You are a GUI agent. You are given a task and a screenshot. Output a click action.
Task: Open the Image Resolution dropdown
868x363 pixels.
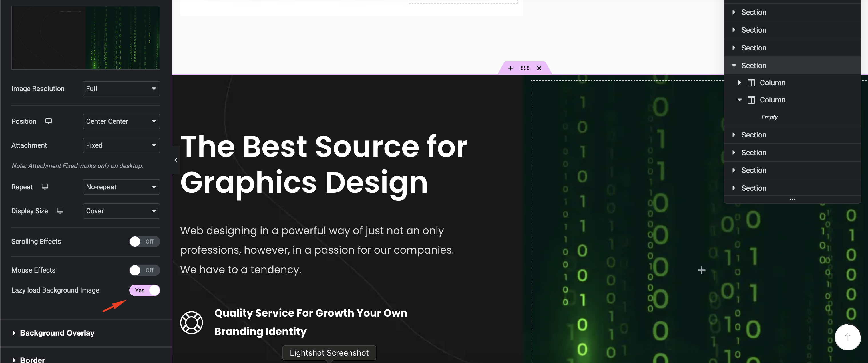pyautogui.click(x=121, y=89)
